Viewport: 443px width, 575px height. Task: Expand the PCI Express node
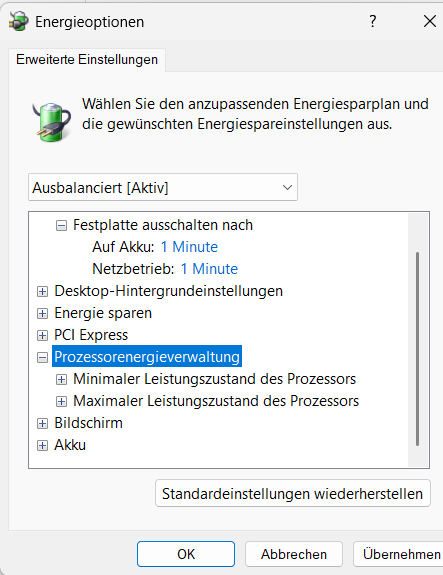coord(43,335)
